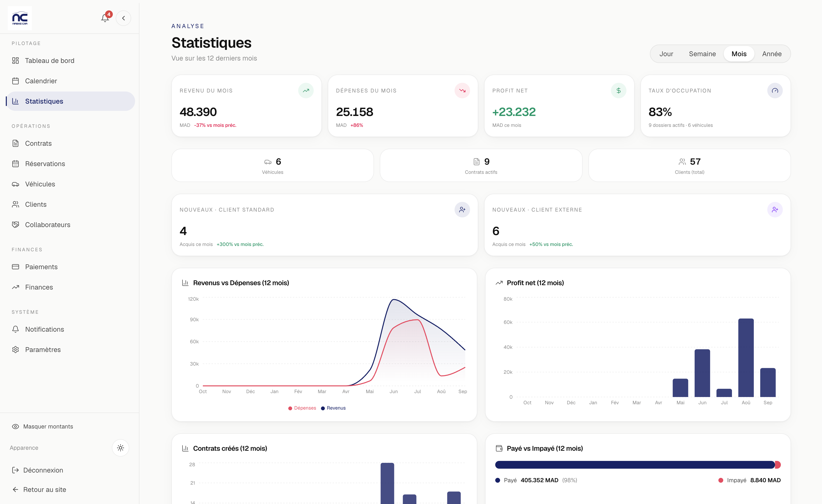Click the Revenu du mois trend-up icon

click(305, 91)
